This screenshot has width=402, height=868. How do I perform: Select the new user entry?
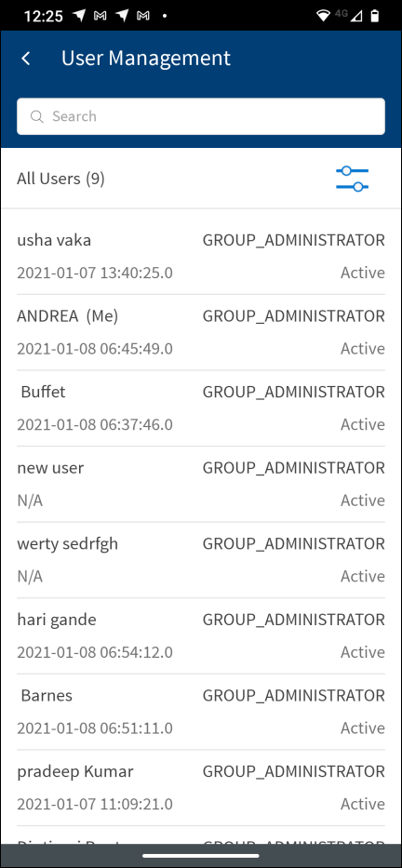201,484
